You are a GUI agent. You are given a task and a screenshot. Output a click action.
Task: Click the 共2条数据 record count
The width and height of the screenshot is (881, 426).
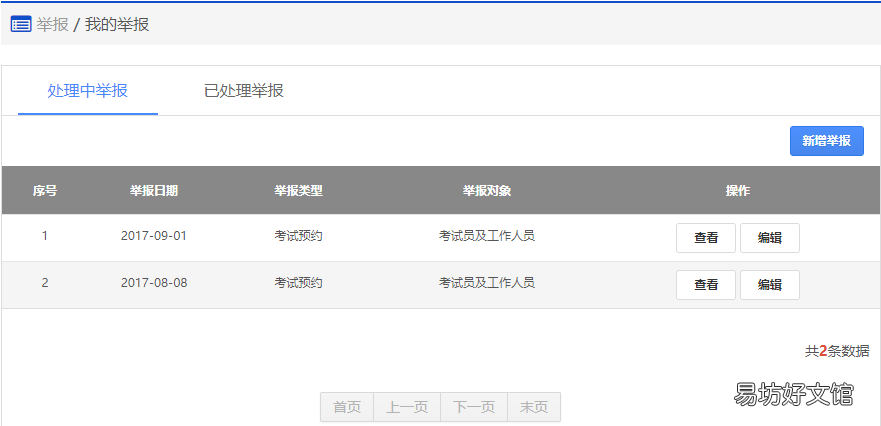837,352
